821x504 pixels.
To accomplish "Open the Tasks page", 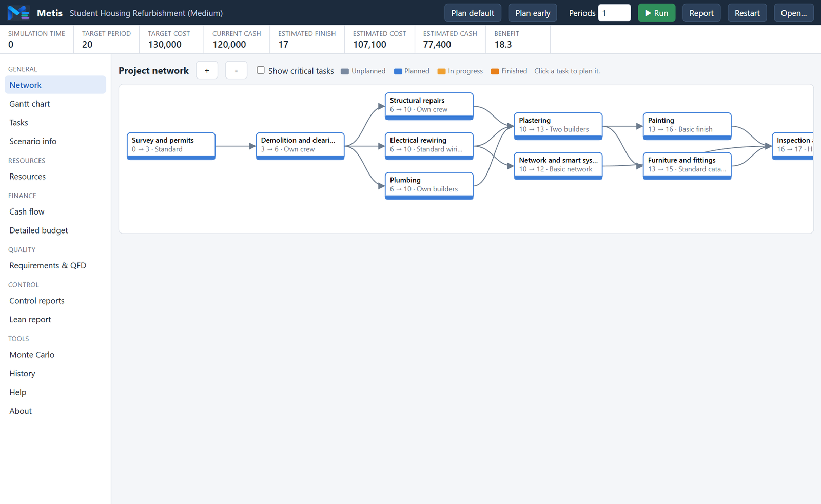I will click(x=55, y=123).
